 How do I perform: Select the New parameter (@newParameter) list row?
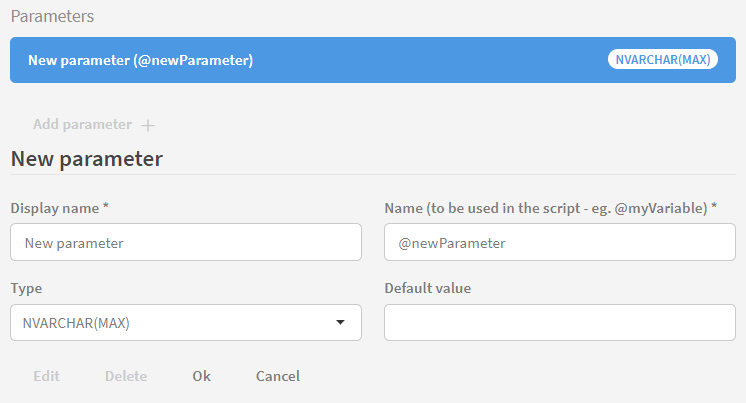pyautogui.click(x=300, y=60)
